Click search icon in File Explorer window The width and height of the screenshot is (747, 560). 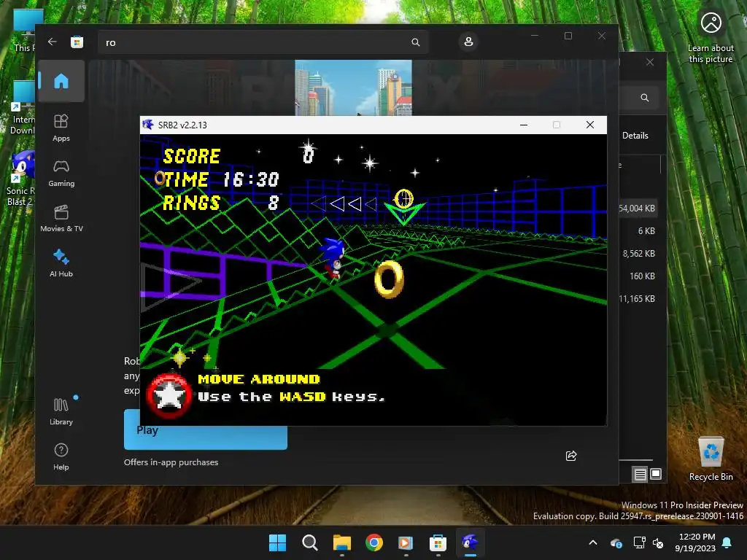point(645,98)
